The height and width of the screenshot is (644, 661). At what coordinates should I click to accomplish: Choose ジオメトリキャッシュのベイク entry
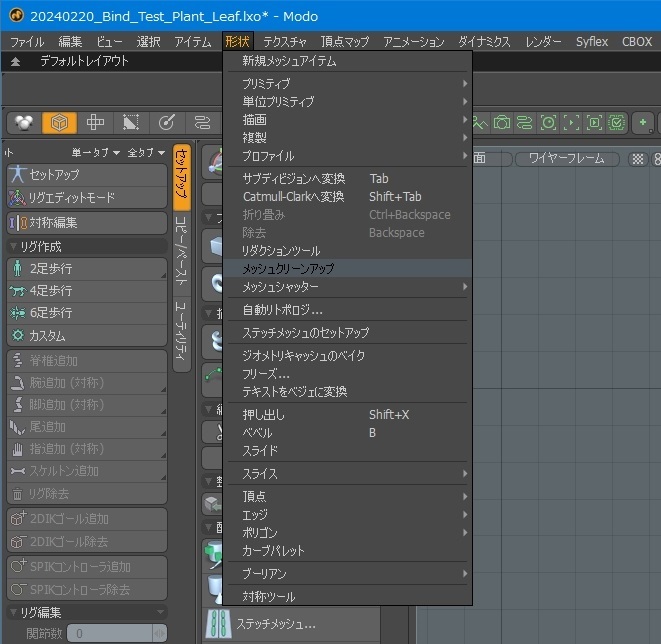tap(347, 355)
